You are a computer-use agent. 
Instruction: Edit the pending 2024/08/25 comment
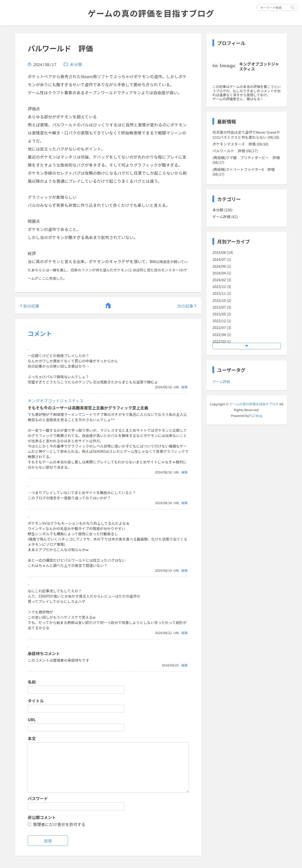pyautogui.click(x=184, y=665)
